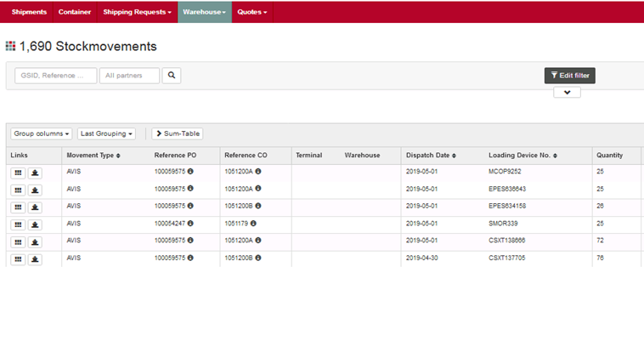Open grid link for EPES634158 row
Image resolution: width=644 pixels, height=352 pixels.
click(18, 207)
